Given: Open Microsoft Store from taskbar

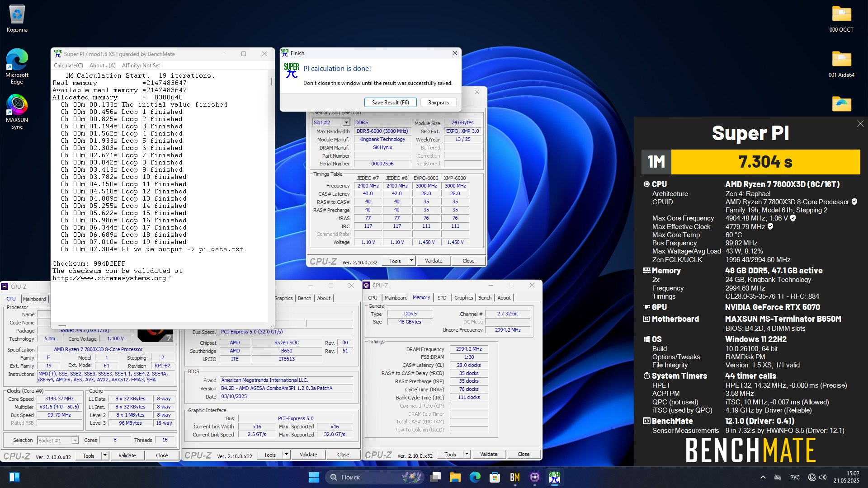Looking at the screenshot, I should 495,477.
